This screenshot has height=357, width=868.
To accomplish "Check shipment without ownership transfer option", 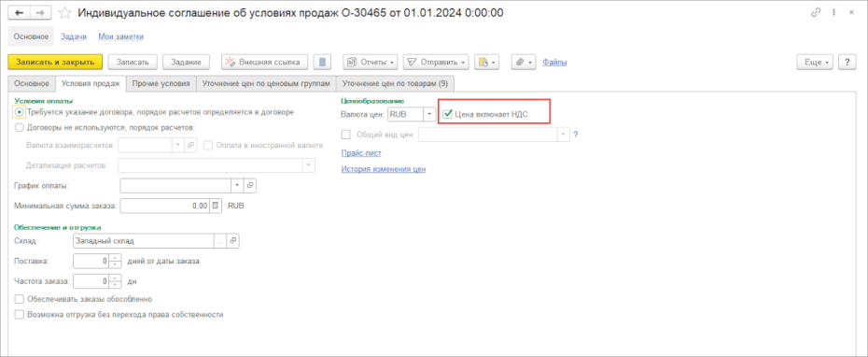I will (20, 314).
